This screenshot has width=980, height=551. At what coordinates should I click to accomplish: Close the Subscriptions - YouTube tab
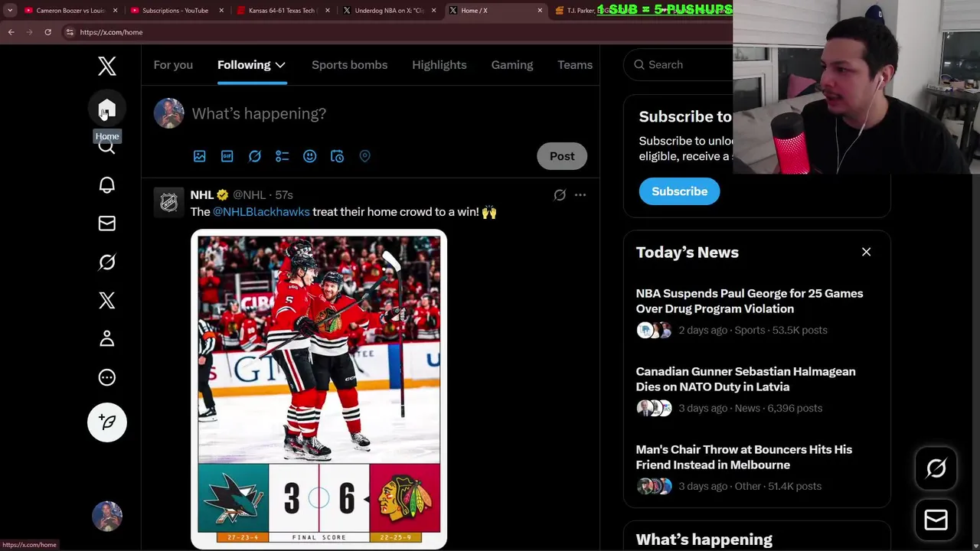[222, 11]
